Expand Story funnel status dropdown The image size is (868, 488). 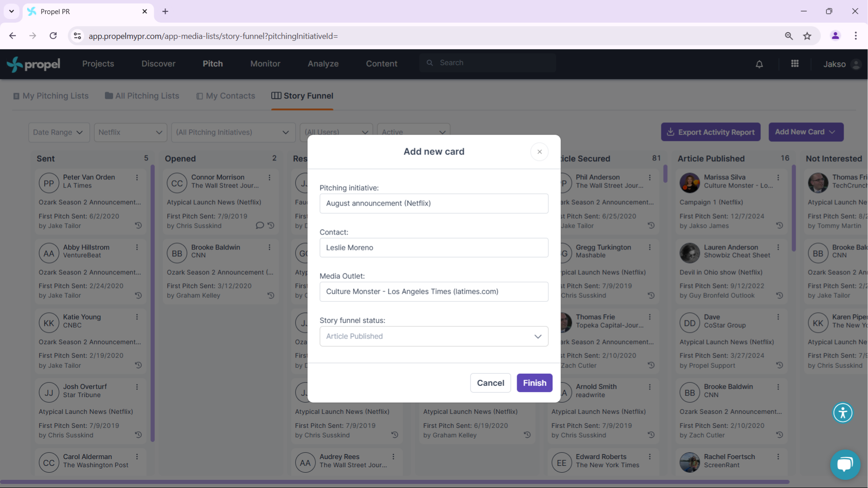pyautogui.click(x=434, y=336)
